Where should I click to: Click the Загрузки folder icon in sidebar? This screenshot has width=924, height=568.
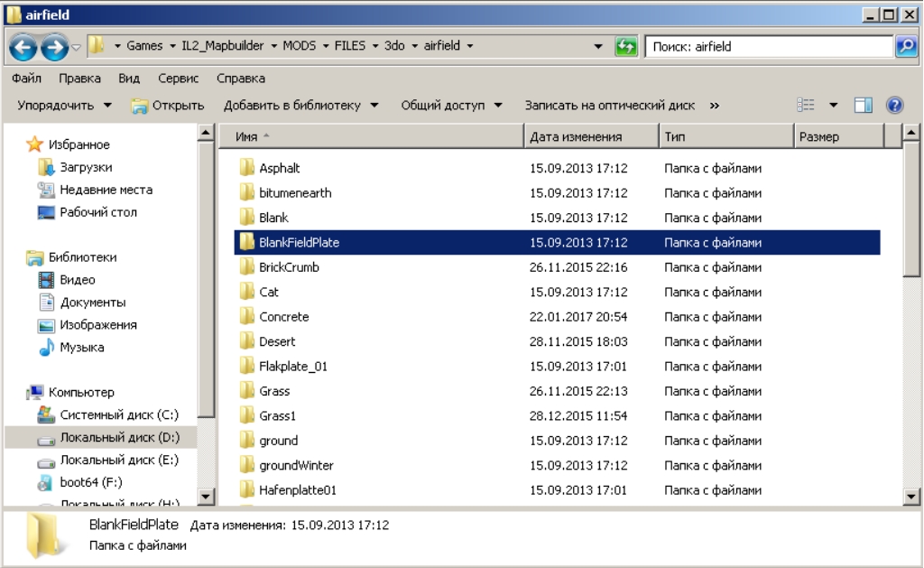pyautogui.click(x=46, y=167)
